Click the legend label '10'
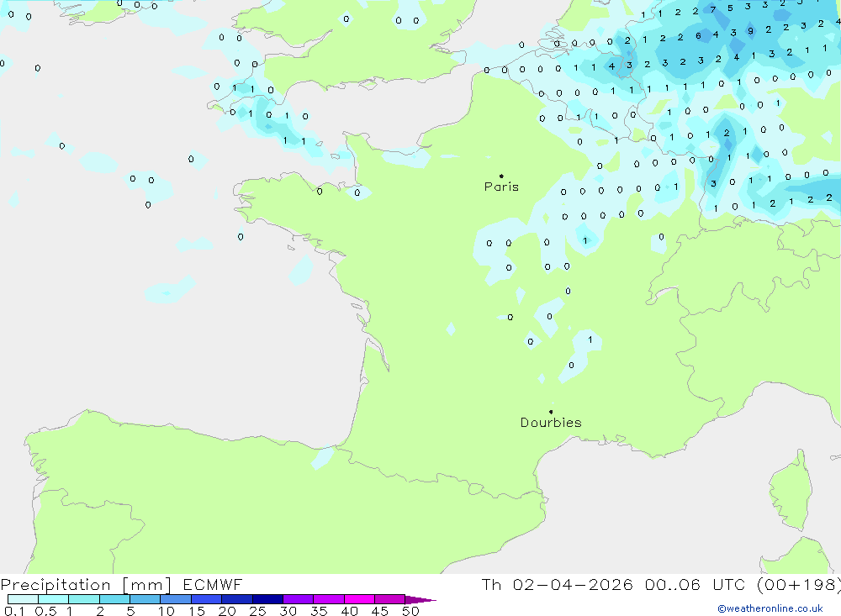The image size is (841, 616). tap(167, 611)
